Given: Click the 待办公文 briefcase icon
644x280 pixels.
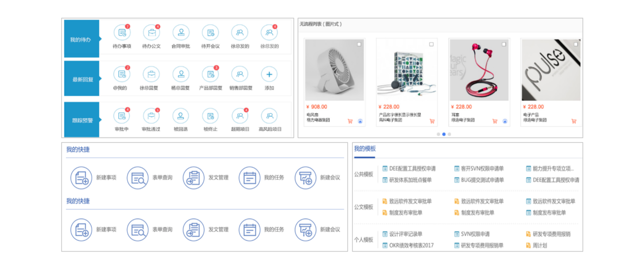Looking at the screenshot, I should [151, 32].
